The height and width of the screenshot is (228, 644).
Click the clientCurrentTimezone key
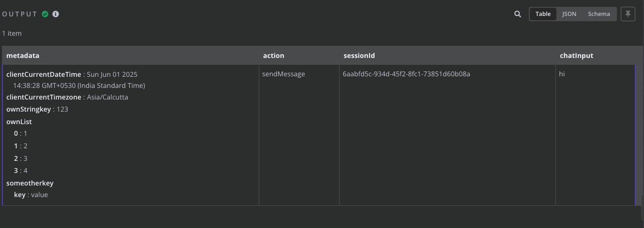pos(44,97)
